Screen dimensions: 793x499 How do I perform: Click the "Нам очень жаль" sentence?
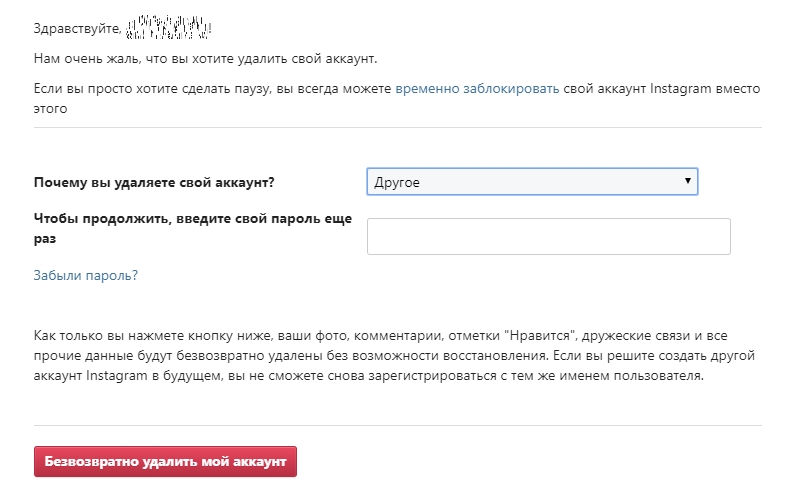click(x=205, y=58)
